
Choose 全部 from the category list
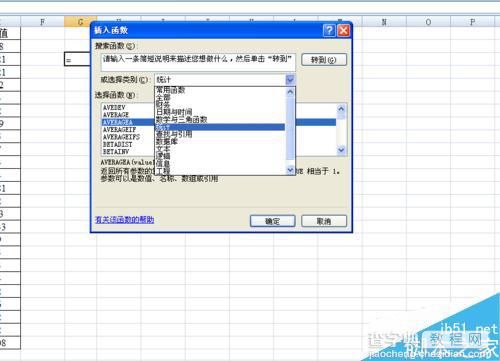point(220,97)
